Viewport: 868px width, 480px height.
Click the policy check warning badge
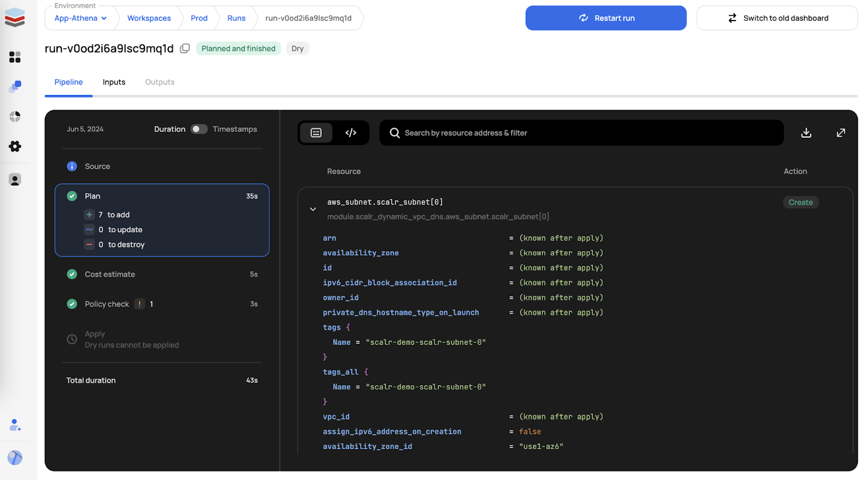pyautogui.click(x=140, y=304)
